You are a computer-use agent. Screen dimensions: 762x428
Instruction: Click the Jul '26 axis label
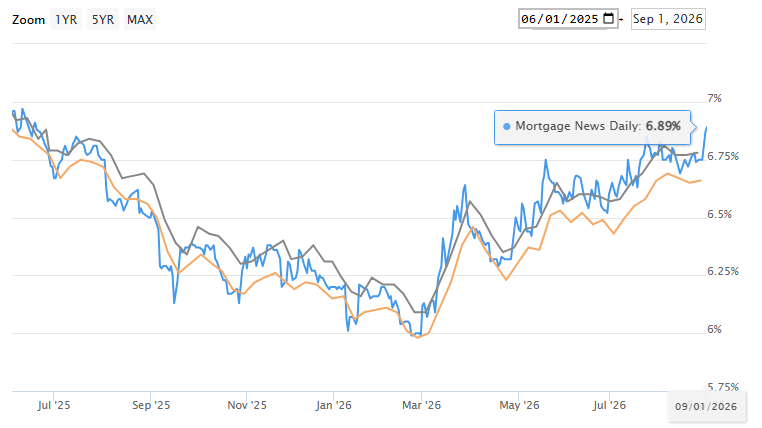(609, 405)
